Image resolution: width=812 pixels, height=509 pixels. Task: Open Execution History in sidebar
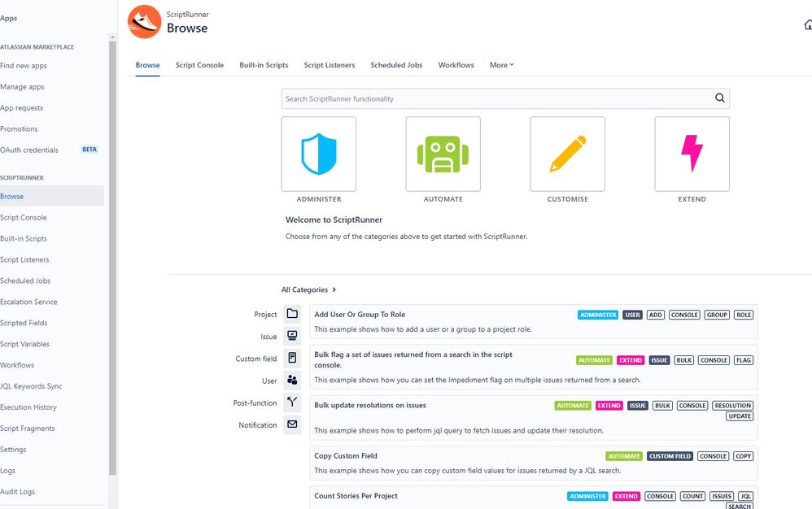click(28, 407)
